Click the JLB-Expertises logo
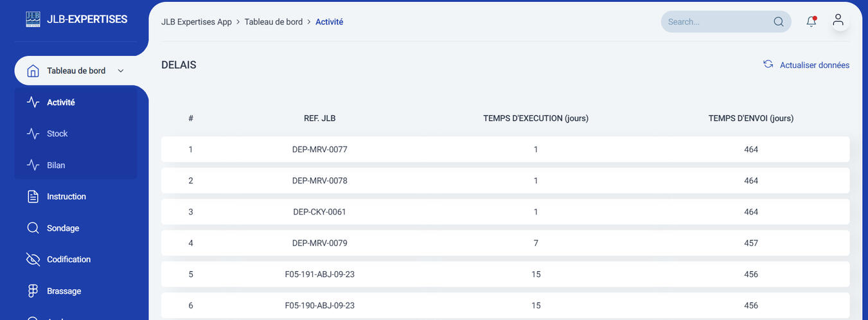This screenshot has width=868, height=320. pos(33,19)
